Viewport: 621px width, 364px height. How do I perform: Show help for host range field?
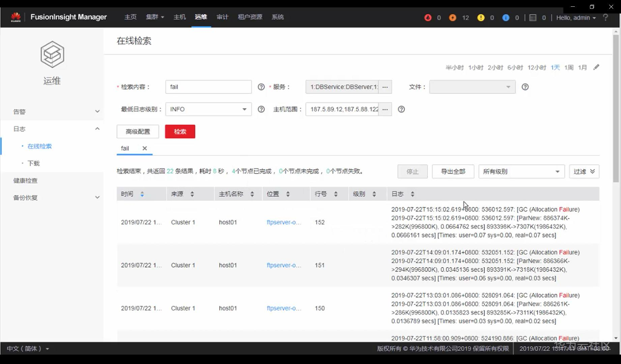tap(401, 109)
